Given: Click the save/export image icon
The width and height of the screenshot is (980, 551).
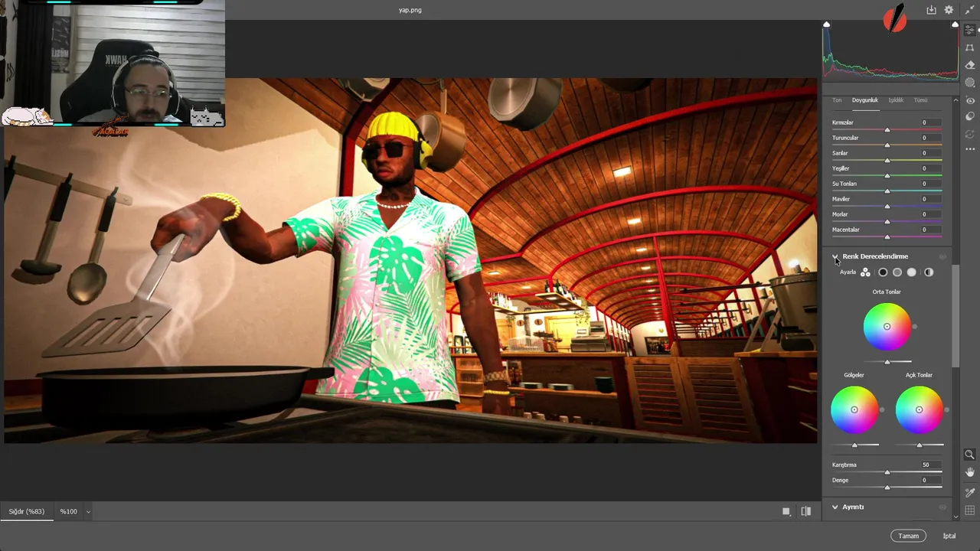Looking at the screenshot, I should pyautogui.click(x=931, y=10).
